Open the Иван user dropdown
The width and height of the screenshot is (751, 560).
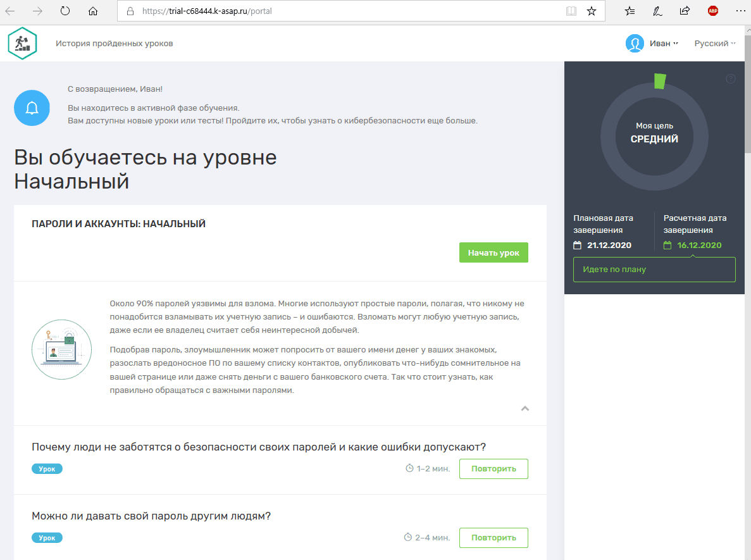click(x=664, y=44)
